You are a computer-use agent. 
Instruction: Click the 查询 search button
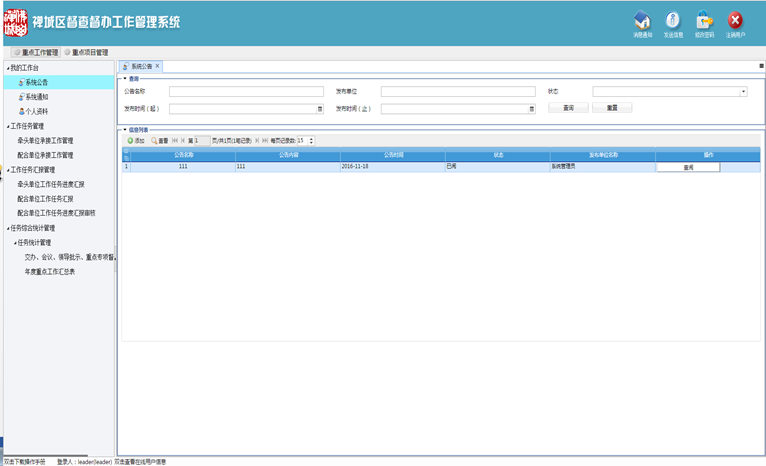pos(568,108)
